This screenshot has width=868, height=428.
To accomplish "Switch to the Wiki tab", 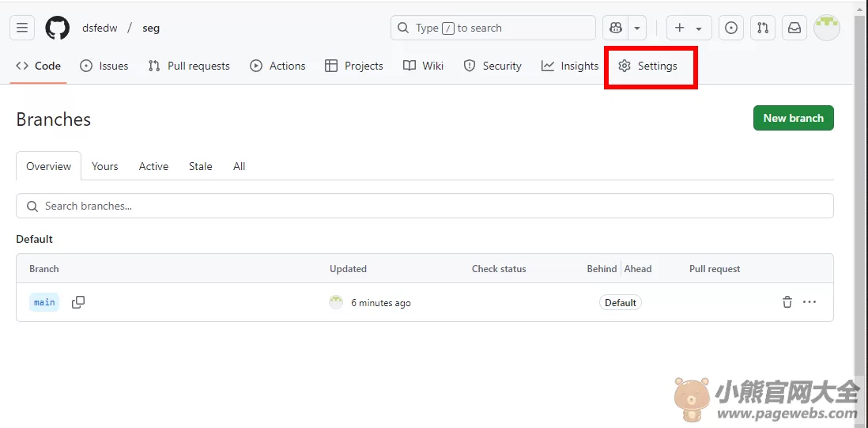I will (x=423, y=66).
